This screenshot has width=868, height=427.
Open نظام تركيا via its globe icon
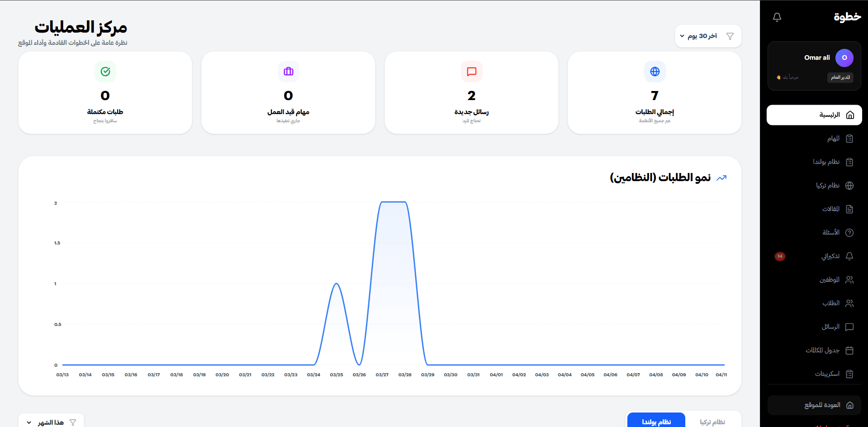coord(849,185)
